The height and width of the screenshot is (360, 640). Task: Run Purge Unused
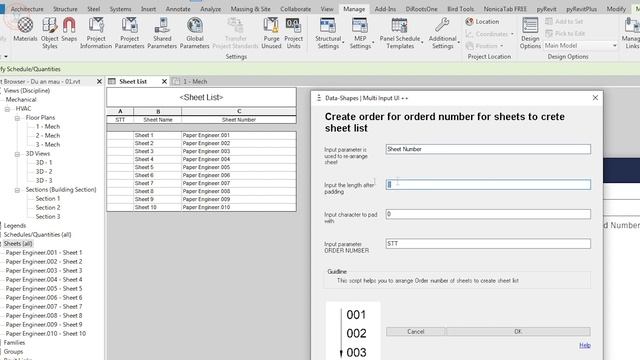tap(271, 33)
